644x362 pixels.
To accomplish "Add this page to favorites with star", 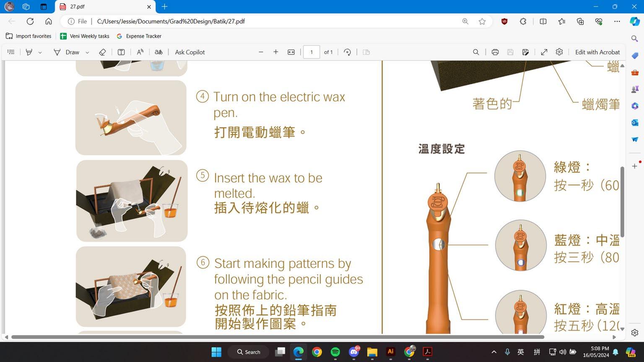I will tap(482, 21).
